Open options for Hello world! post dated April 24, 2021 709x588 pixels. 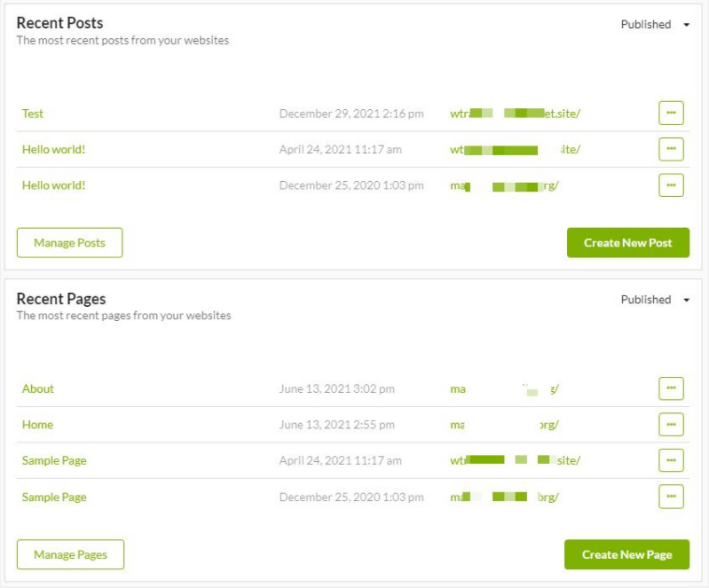point(671,149)
